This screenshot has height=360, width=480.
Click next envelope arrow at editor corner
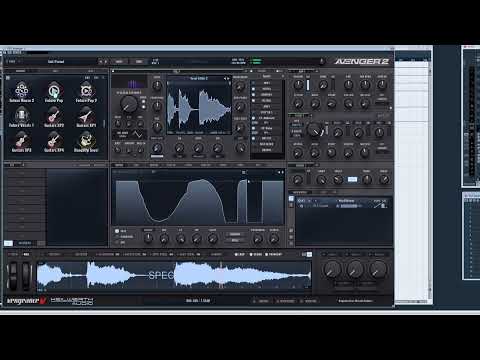point(283,172)
